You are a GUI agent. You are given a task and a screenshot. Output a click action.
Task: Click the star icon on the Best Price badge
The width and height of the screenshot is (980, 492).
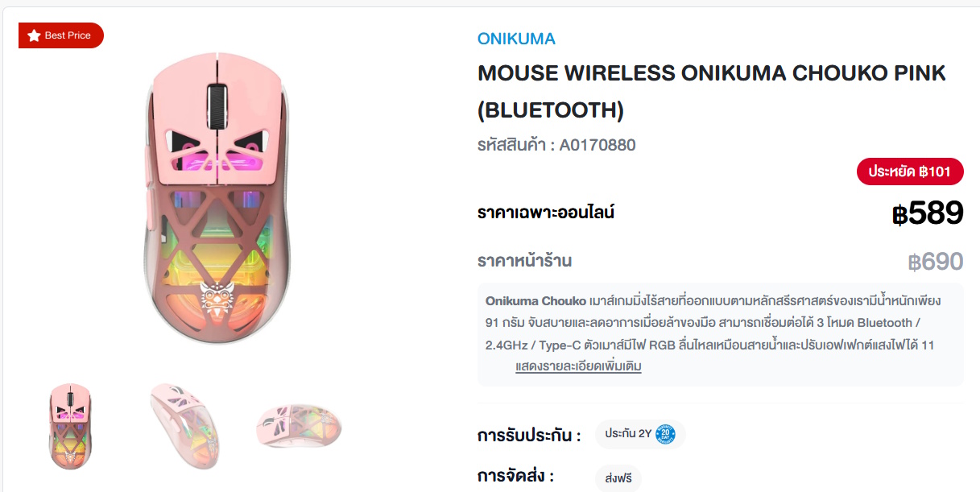(x=33, y=35)
